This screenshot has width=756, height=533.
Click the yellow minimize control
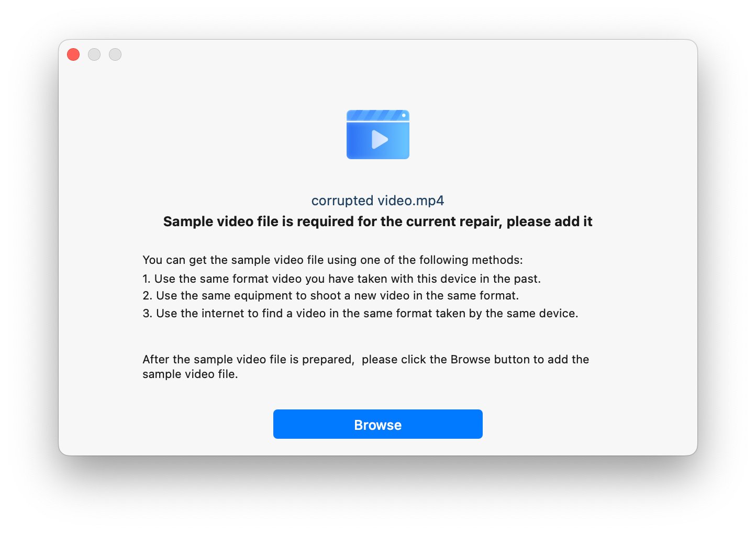(x=94, y=54)
